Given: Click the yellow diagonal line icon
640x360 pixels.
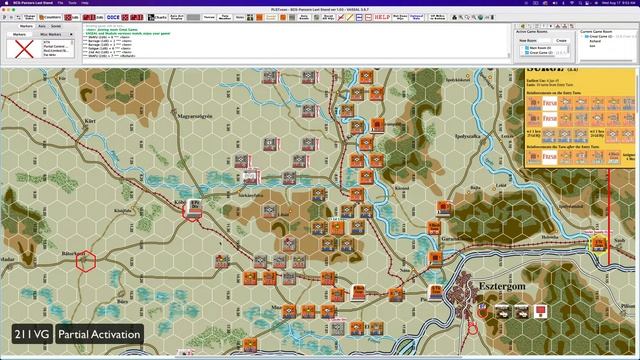Looking at the screenshot, I should point(350,17).
